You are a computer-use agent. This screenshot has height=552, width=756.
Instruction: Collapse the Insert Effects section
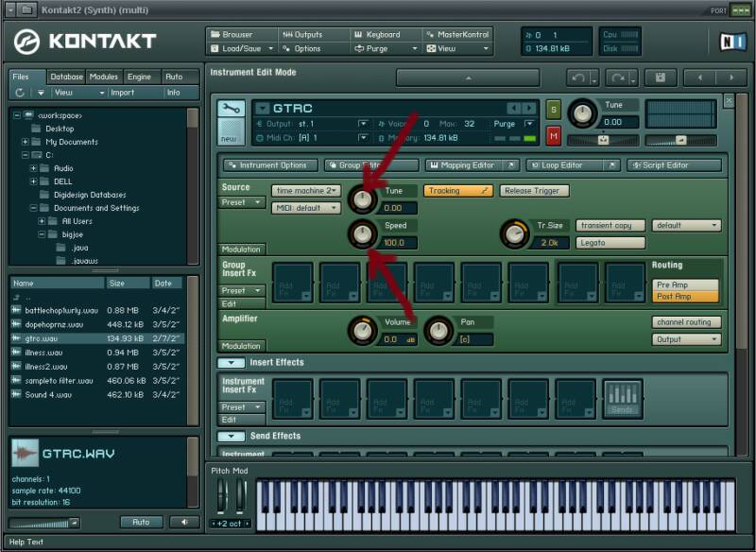(x=232, y=363)
